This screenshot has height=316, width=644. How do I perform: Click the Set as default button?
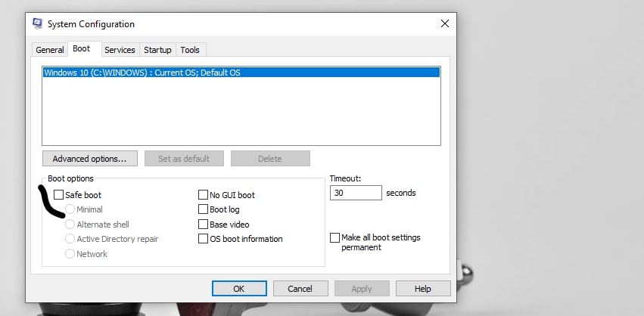tap(184, 159)
